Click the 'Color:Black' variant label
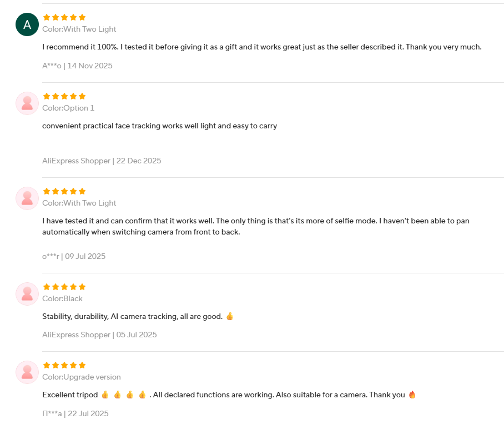The width and height of the screenshot is (504, 429). [x=62, y=298]
